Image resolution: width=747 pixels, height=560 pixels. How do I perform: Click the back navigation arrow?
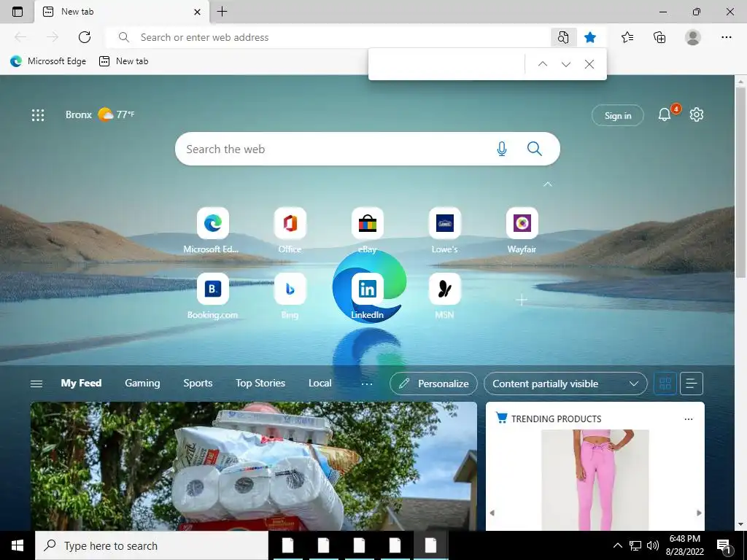tap(20, 37)
